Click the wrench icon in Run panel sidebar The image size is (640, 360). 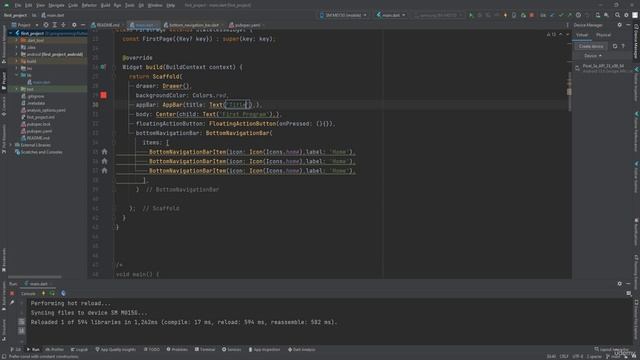coord(12,303)
